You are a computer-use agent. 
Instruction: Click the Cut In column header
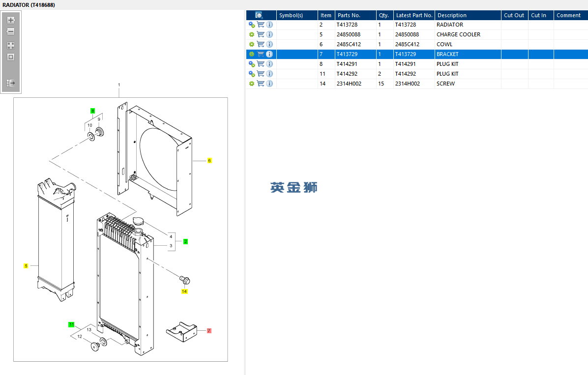coord(541,15)
